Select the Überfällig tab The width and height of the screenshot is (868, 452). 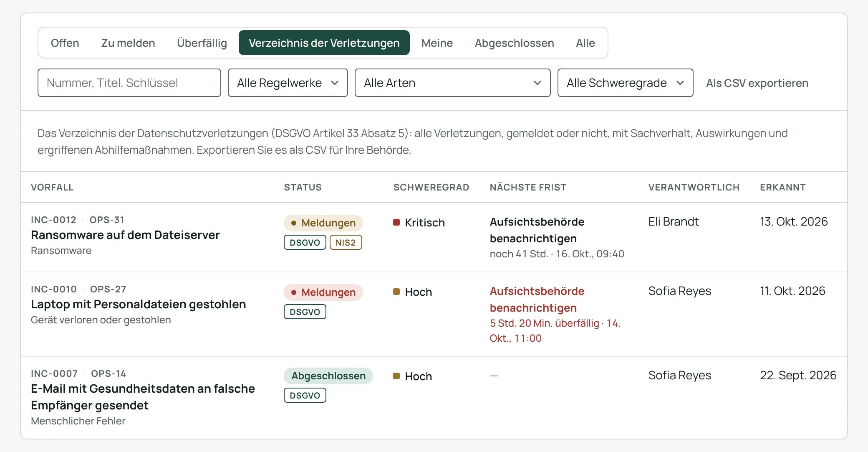tap(202, 43)
